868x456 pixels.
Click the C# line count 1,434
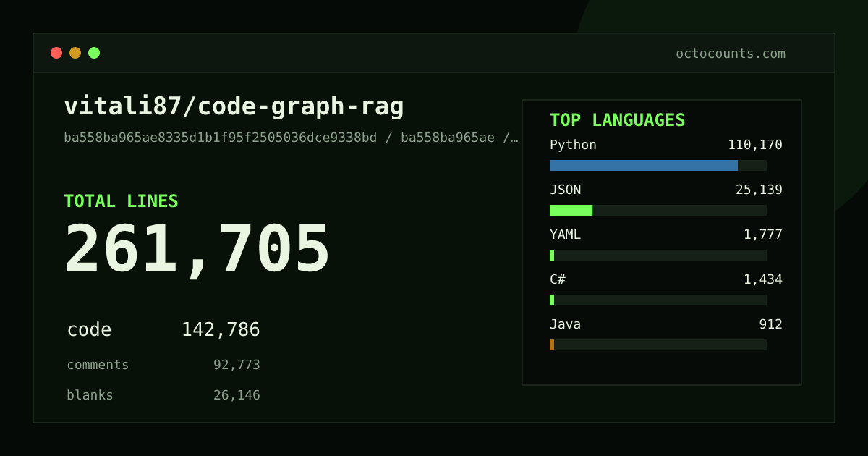763,279
